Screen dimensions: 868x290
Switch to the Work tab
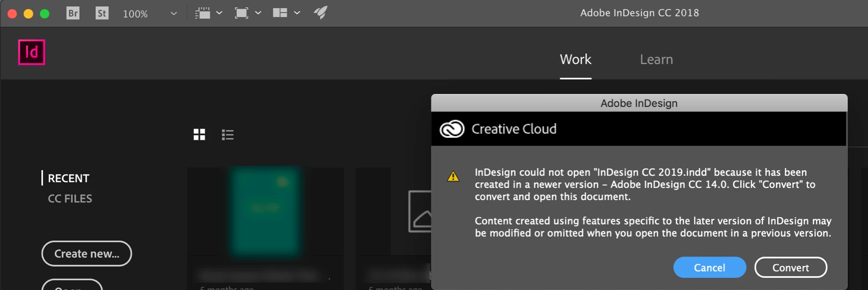[576, 59]
